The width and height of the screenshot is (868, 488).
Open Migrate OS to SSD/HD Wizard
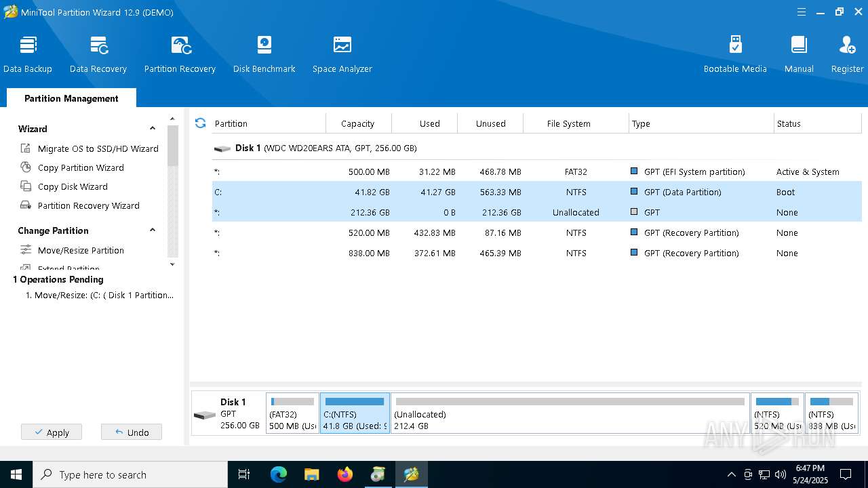tap(98, 148)
